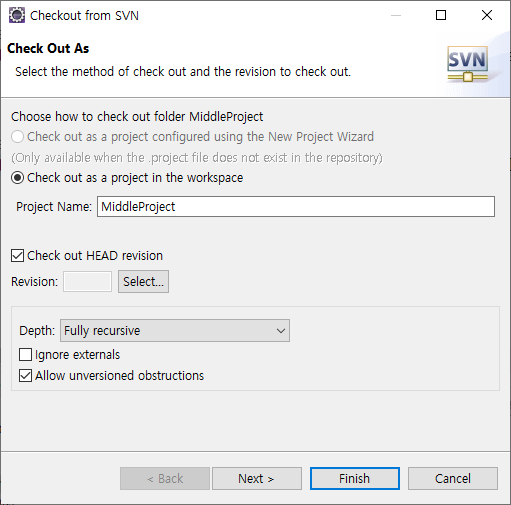Click the 'Project Name:' label
This screenshot has width=511, height=505.
click(x=54, y=207)
